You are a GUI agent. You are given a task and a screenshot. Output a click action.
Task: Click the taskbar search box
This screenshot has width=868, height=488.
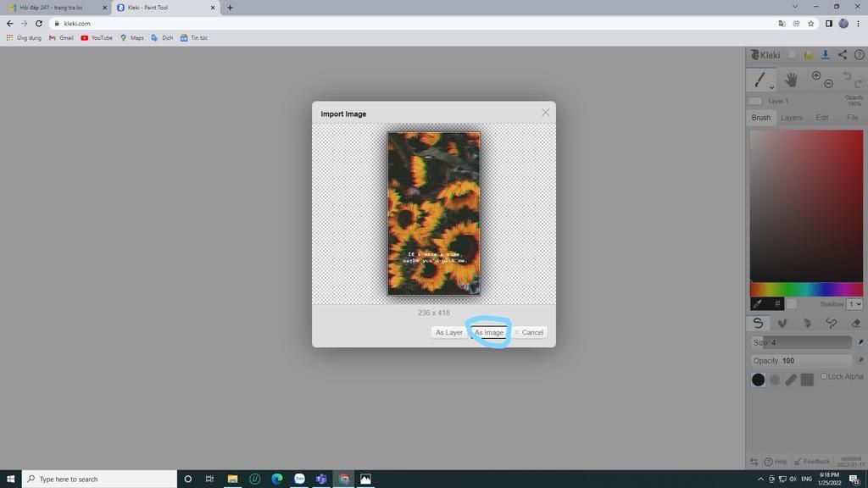[x=100, y=479]
